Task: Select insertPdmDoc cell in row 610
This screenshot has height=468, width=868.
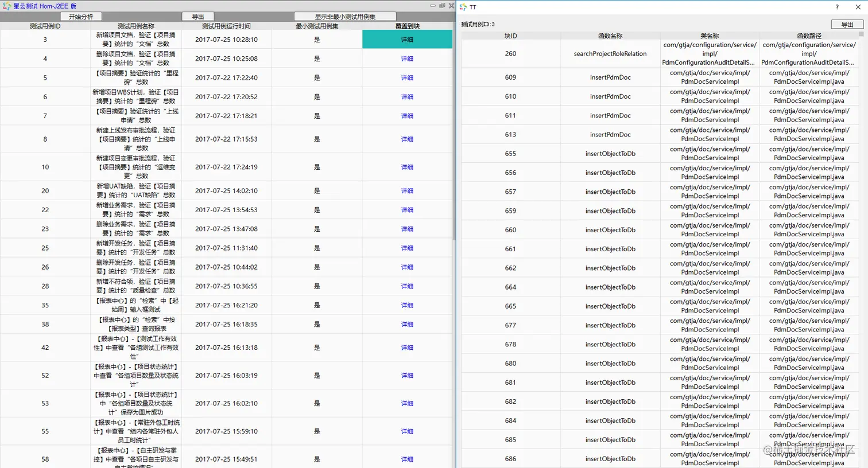Action: pos(610,96)
